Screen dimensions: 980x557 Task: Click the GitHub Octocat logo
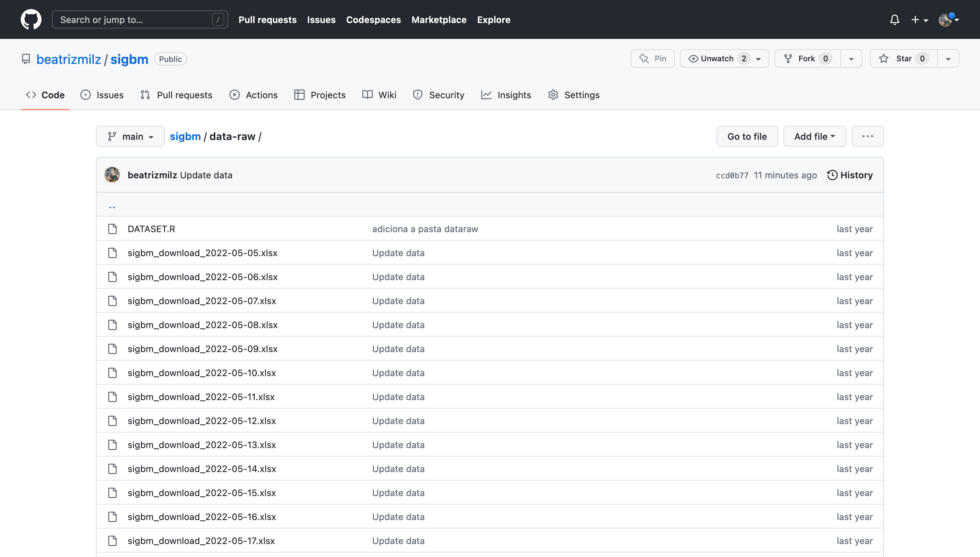[31, 19]
